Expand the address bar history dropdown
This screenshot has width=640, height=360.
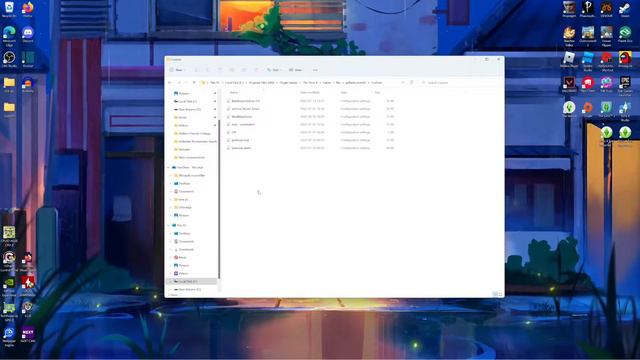(x=403, y=82)
